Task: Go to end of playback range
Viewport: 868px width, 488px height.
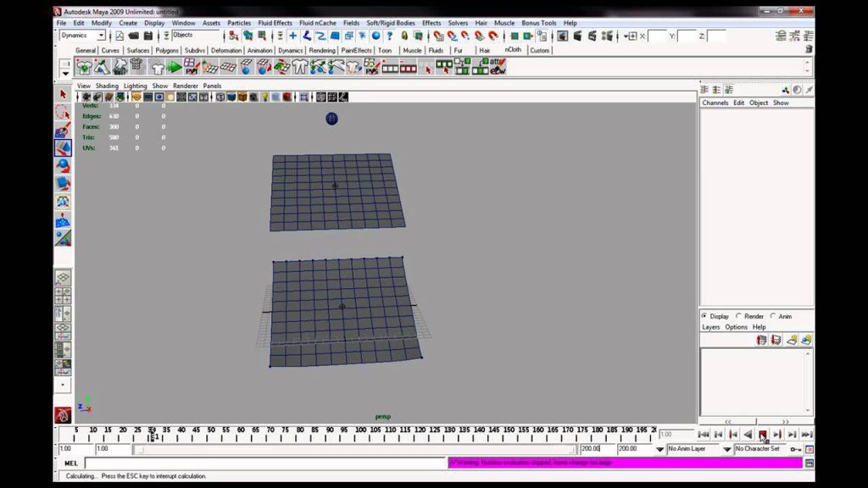Action: 807,435
